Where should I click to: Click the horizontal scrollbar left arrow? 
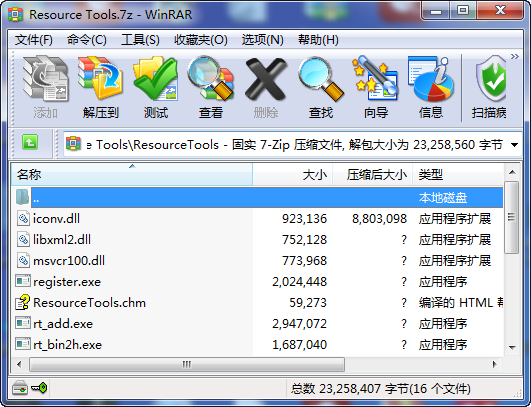[x=19, y=364]
